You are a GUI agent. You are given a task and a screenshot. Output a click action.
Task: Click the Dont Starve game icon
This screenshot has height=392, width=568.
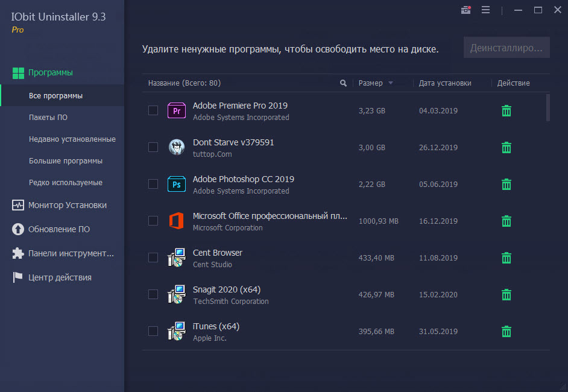tap(177, 147)
